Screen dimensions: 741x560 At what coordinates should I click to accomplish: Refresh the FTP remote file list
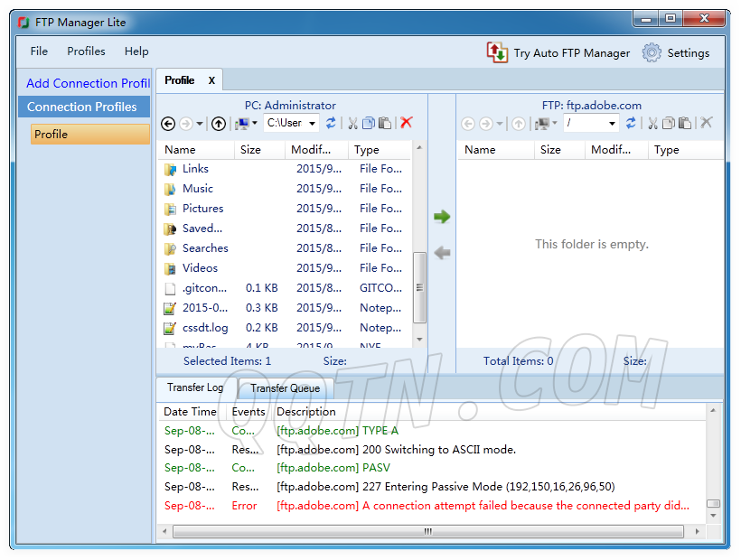point(631,123)
